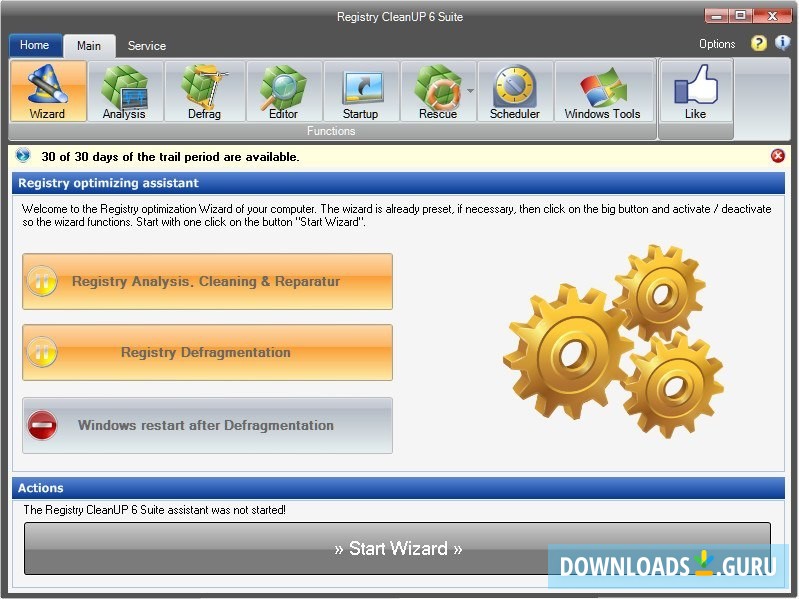Open the registry Analysis tool
The width and height of the screenshot is (799, 599).
coord(125,91)
